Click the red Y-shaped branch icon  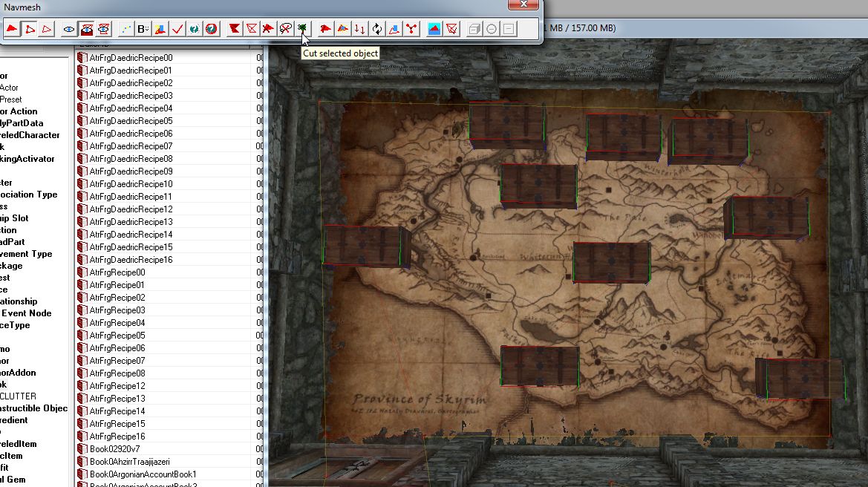411,29
